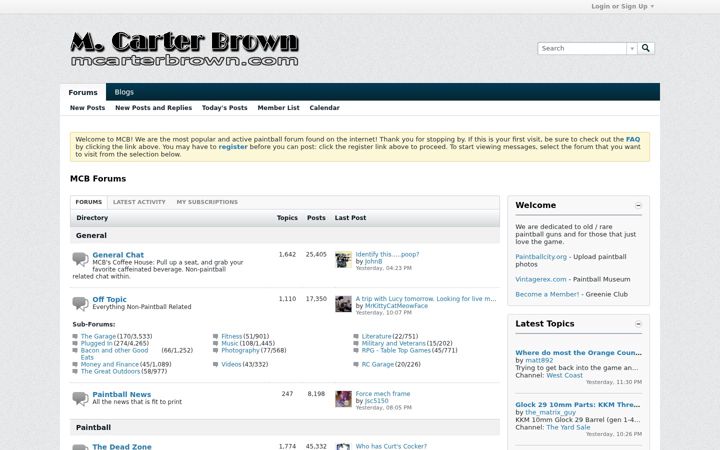Open the Paintball News forum
Viewport: 720px width, 450px height.
coord(122,394)
